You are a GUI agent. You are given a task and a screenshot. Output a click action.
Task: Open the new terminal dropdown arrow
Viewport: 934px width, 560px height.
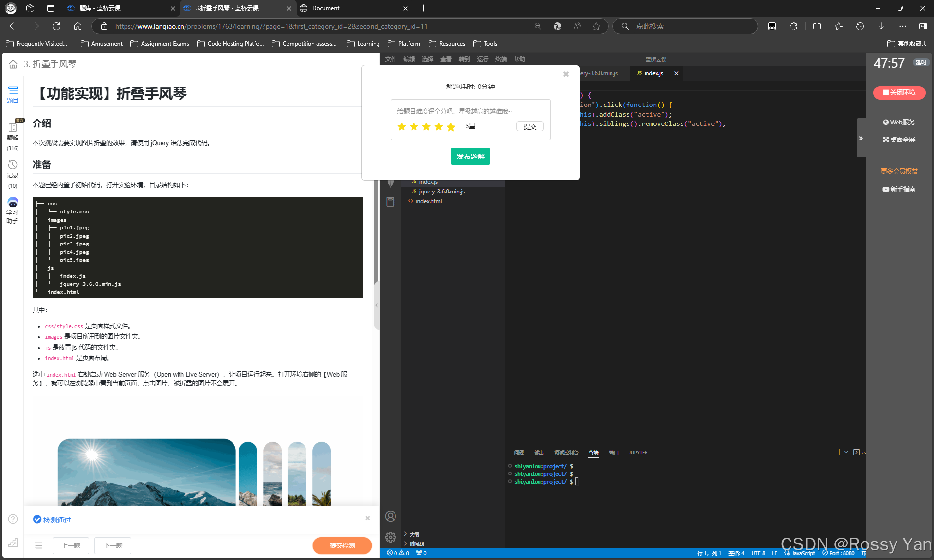pyautogui.click(x=846, y=452)
